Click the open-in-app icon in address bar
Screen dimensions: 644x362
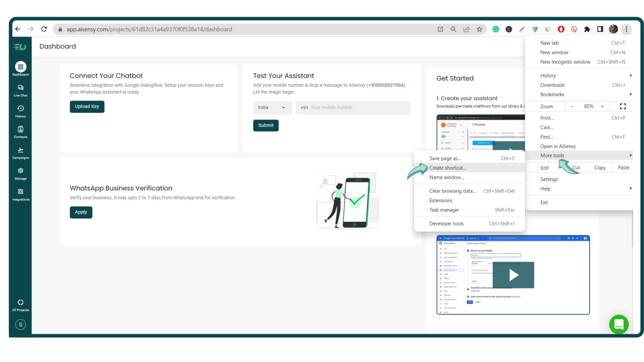440,29
